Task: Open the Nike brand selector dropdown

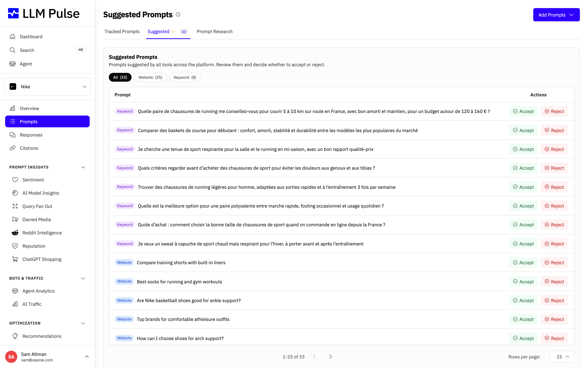Action: tap(47, 87)
